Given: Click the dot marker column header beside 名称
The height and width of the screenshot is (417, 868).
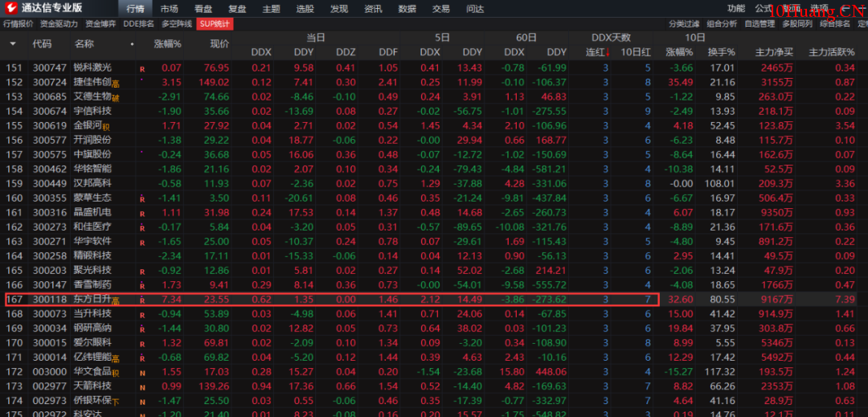Looking at the screenshot, I should (132, 43).
